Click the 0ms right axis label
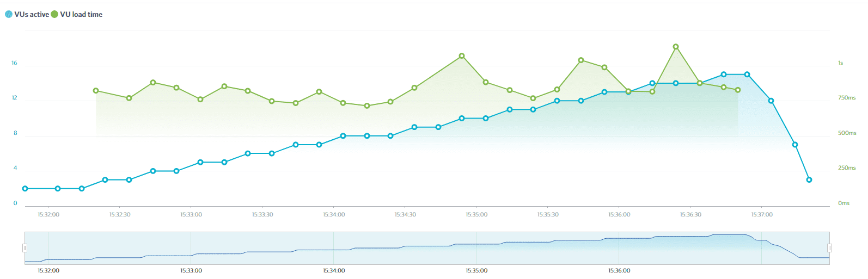Viewport: 868px width, 279px height. coord(843,203)
